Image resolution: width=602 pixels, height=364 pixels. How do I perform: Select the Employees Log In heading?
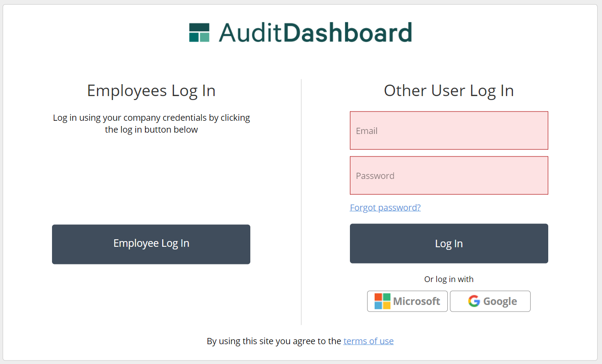[x=151, y=90]
